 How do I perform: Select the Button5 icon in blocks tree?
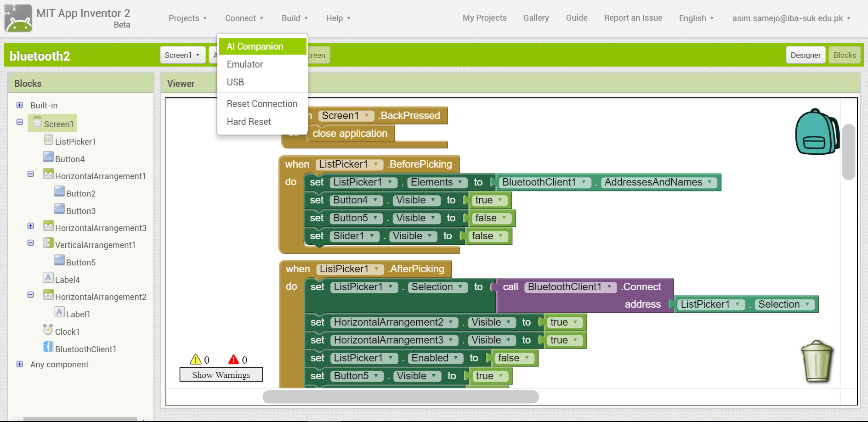click(x=59, y=260)
